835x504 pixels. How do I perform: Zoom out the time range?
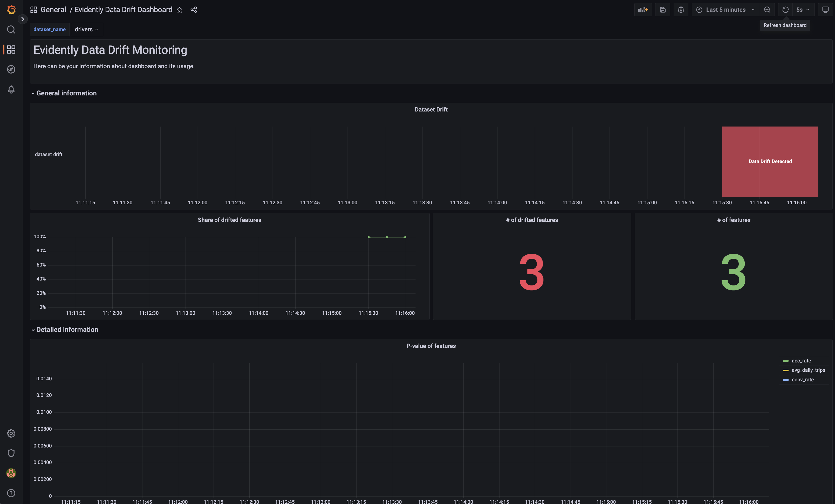pyautogui.click(x=767, y=10)
